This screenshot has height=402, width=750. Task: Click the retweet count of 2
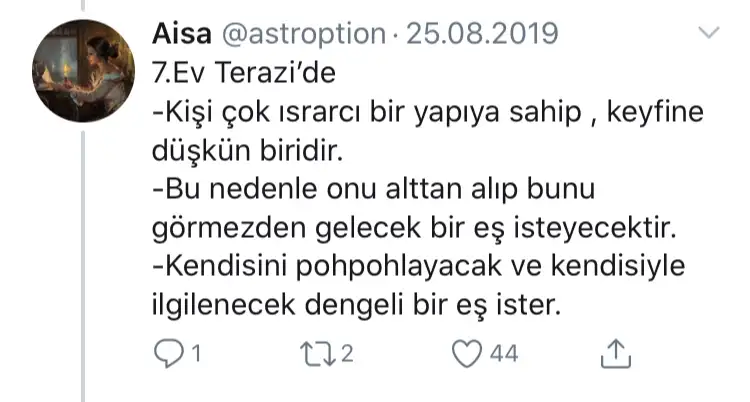coord(347,353)
